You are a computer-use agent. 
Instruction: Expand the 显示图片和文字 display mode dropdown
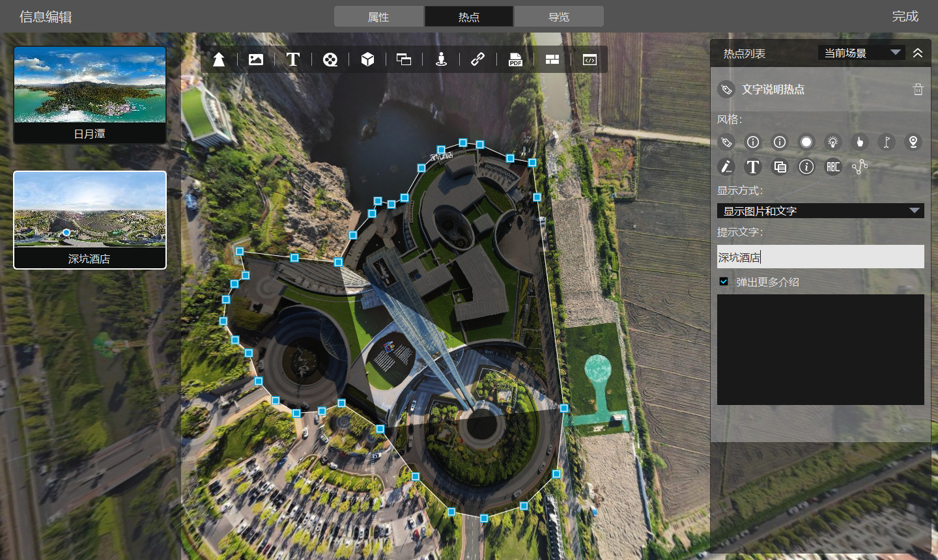820,211
